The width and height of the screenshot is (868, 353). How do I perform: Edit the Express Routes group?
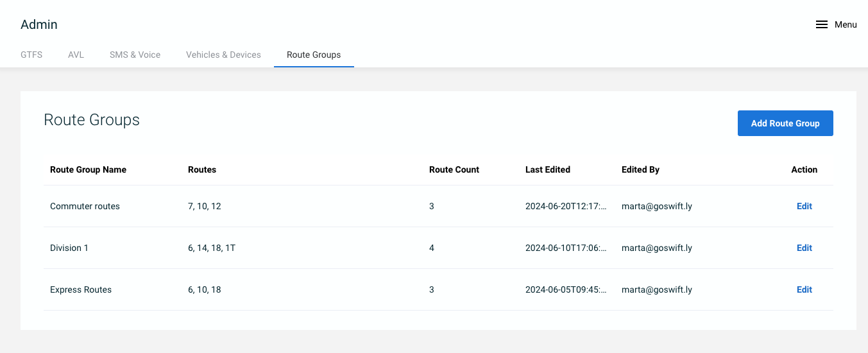[x=804, y=289]
